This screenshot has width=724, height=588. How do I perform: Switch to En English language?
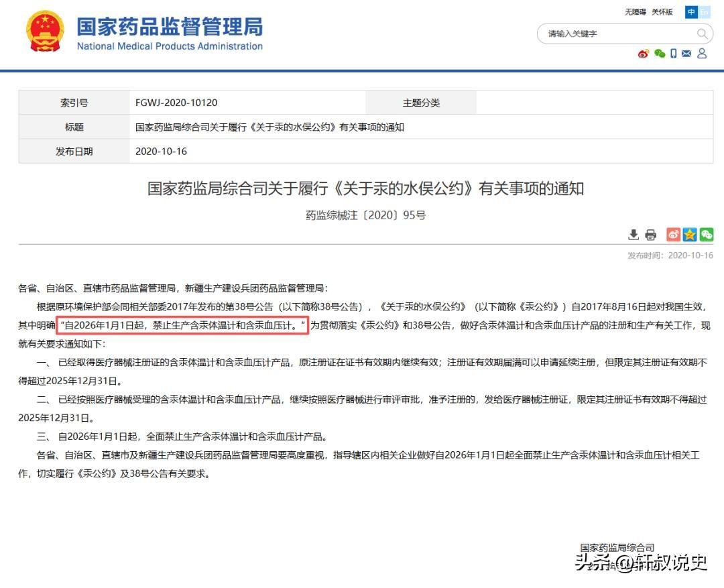click(704, 12)
